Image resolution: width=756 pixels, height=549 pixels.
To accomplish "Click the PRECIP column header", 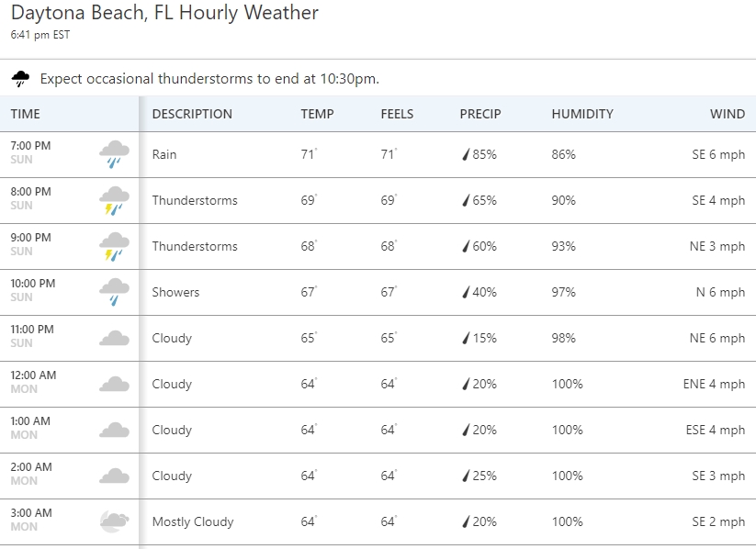I will click(480, 114).
